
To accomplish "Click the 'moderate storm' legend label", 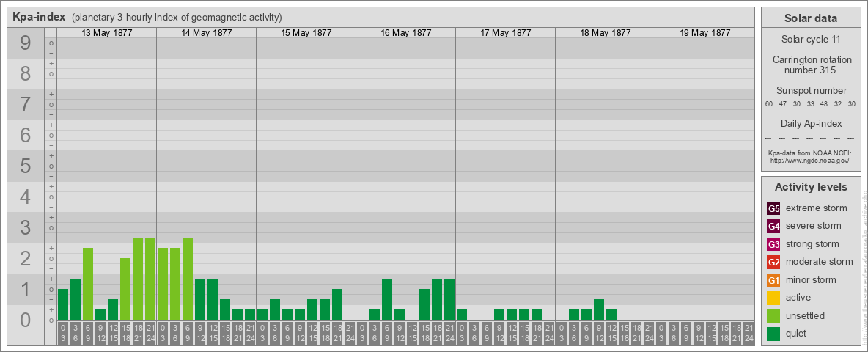I will pyautogui.click(x=820, y=262).
